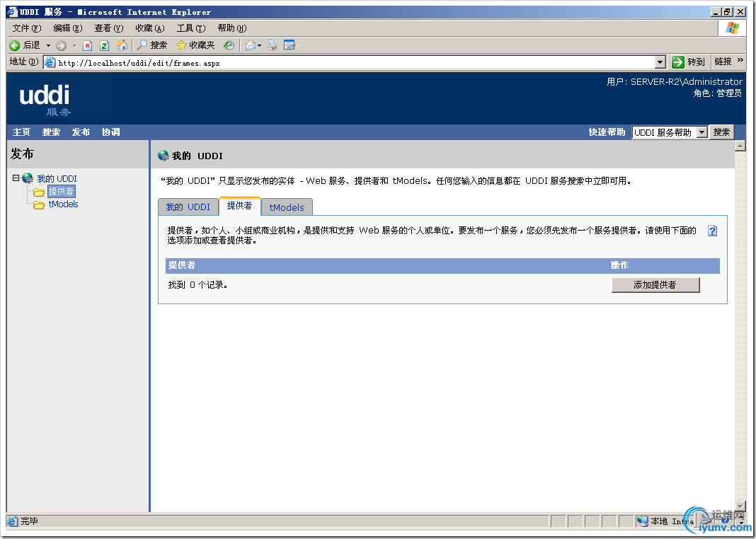
Task: Open the Back button history dropdown
Action: point(48,46)
